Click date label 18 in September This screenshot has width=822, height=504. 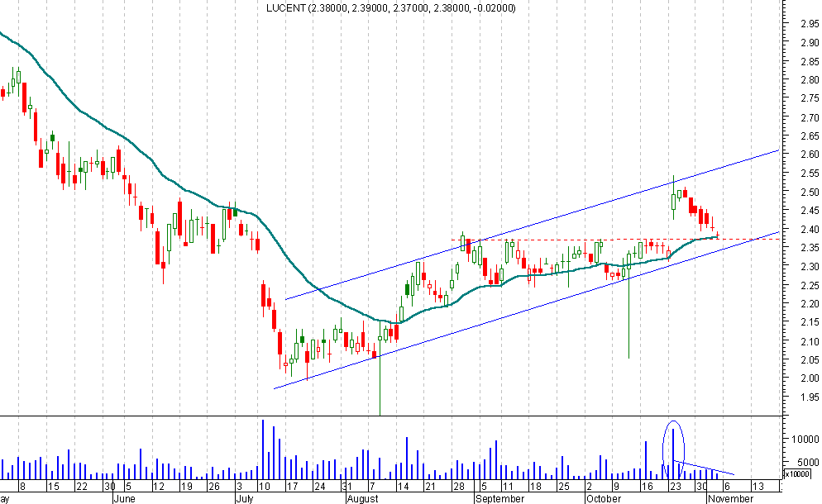point(535,486)
